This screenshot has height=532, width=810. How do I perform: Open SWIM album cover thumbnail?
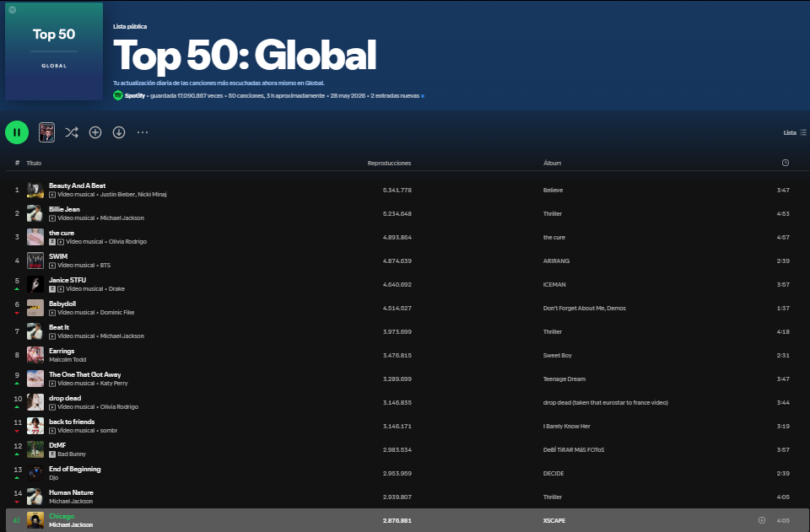coord(35,261)
